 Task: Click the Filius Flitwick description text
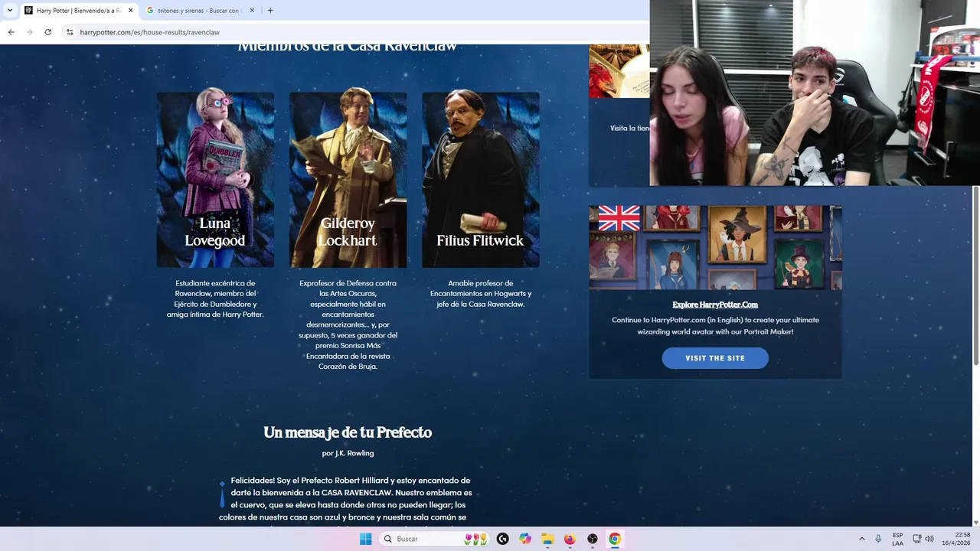tap(480, 293)
